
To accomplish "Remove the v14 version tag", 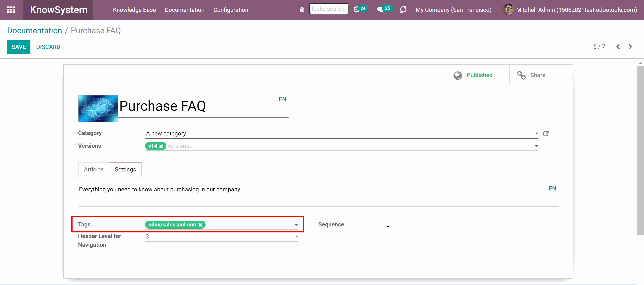I will (161, 146).
